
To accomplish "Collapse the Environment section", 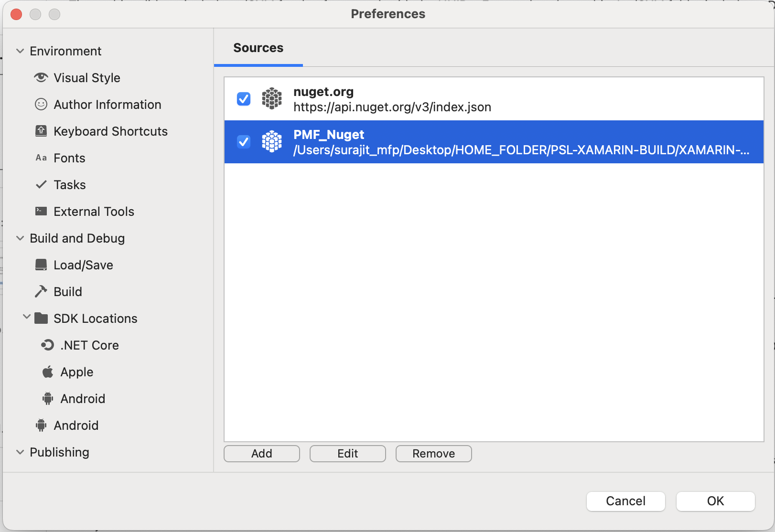I will (x=20, y=51).
